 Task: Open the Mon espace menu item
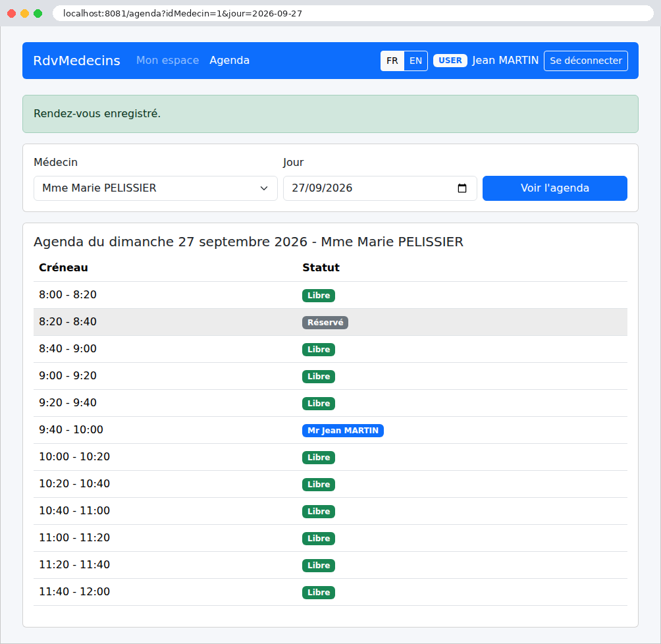click(x=167, y=61)
